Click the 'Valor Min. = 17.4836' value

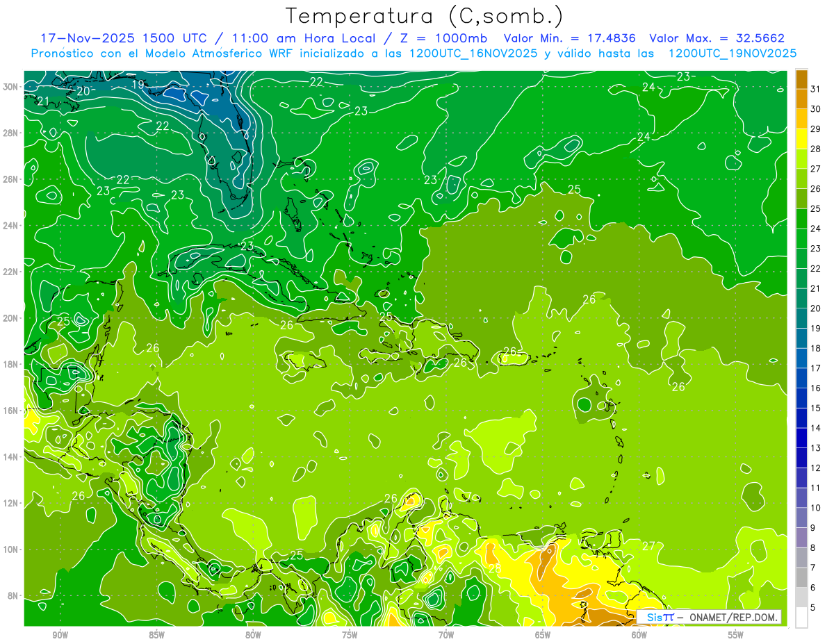point(571,38)
